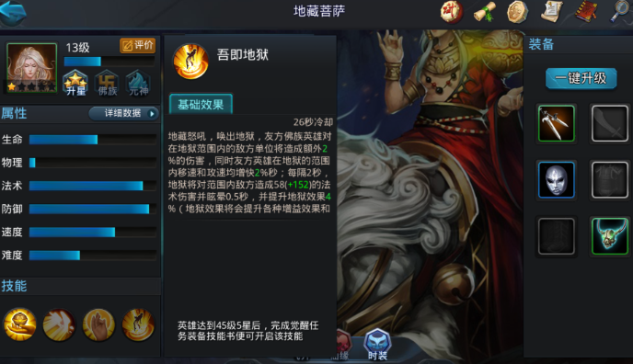Image resolution: width=633 pixels, height=364 pixels.
Task: Expand 详细数据 detailed stats
Action: 123,113
